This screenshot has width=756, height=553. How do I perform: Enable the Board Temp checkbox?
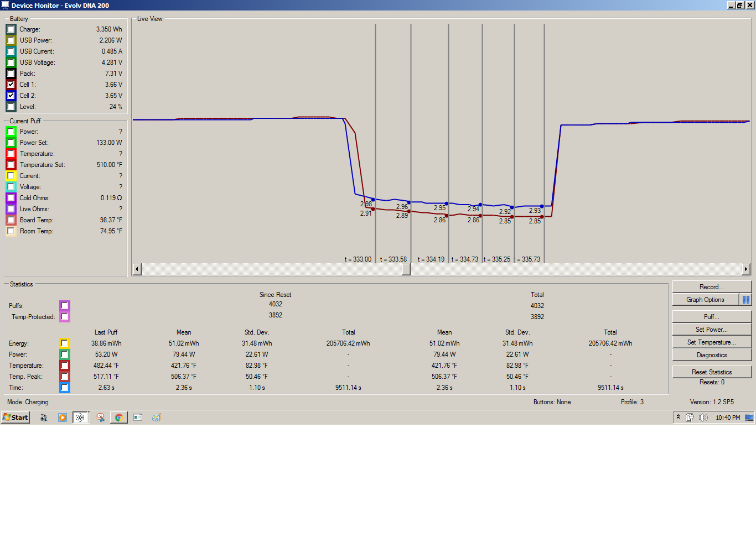click(11, 220)
